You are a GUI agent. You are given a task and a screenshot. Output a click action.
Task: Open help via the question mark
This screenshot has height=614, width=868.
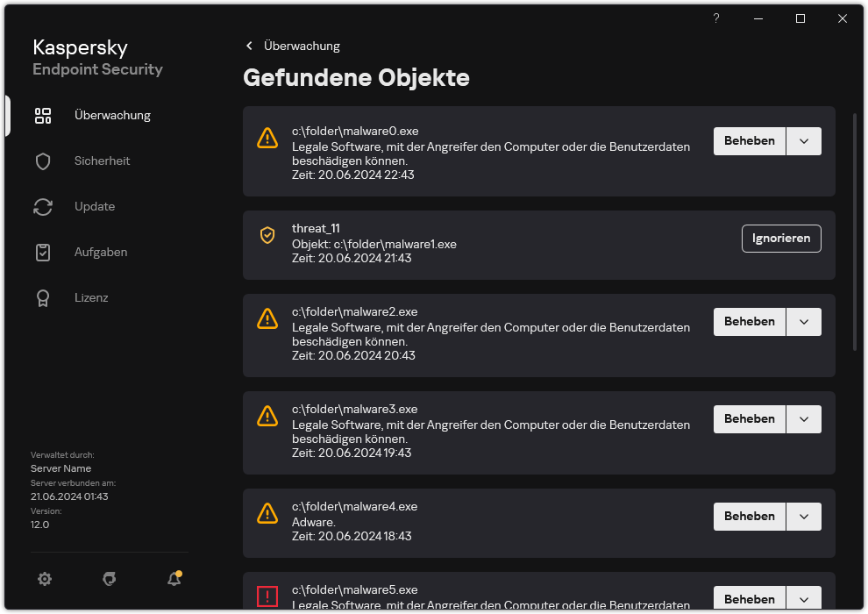715,18
